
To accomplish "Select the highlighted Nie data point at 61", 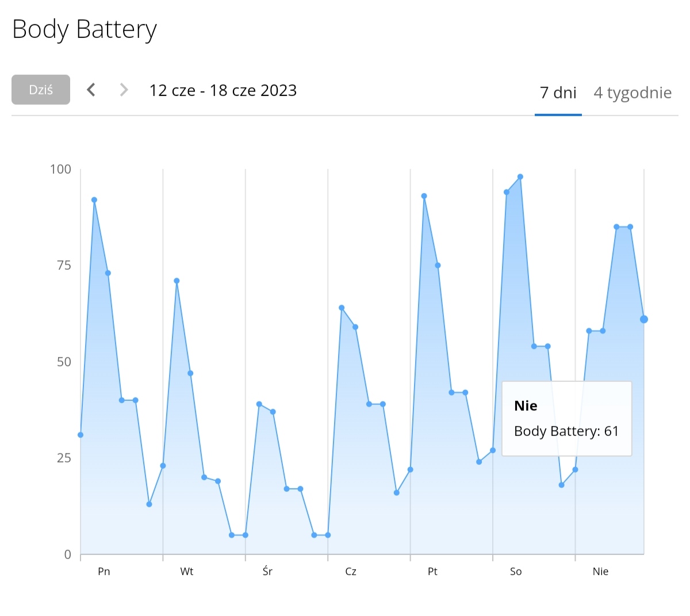I will [x=644, y=319].
